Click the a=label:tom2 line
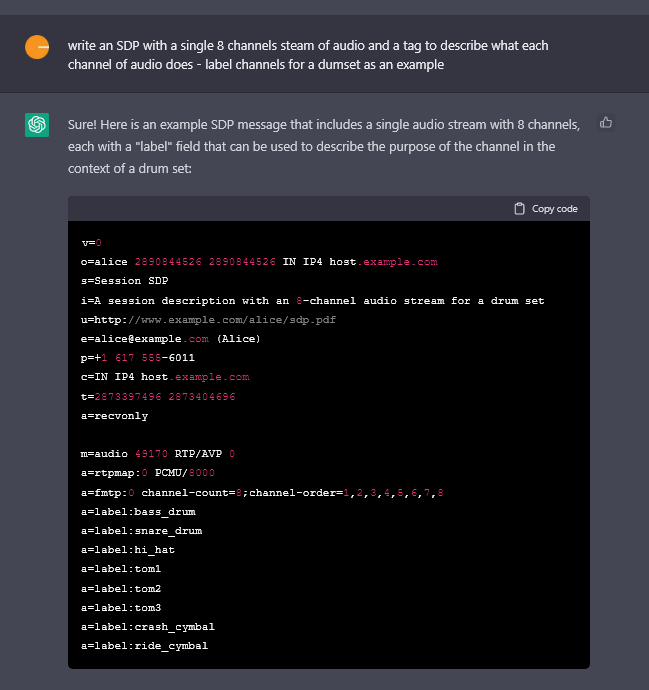The height and width of the screenshot is (690, 649). (121, 588)
